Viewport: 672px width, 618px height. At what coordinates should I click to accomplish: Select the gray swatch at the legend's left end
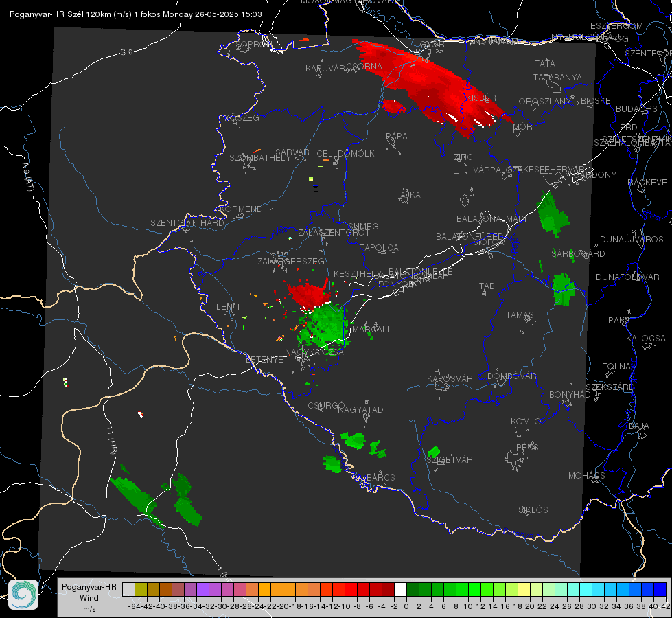tap(128, 589)
